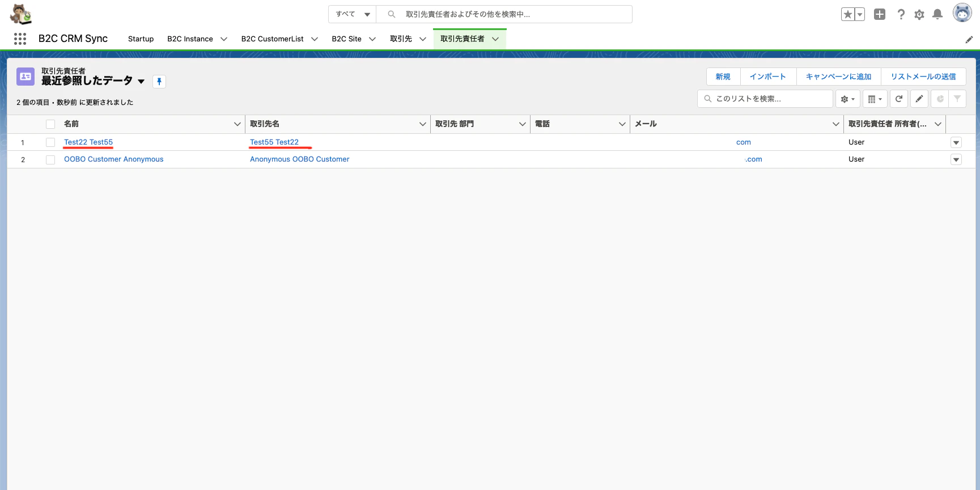Open the 最近参照したデータ list view picker

click(141, 82)
